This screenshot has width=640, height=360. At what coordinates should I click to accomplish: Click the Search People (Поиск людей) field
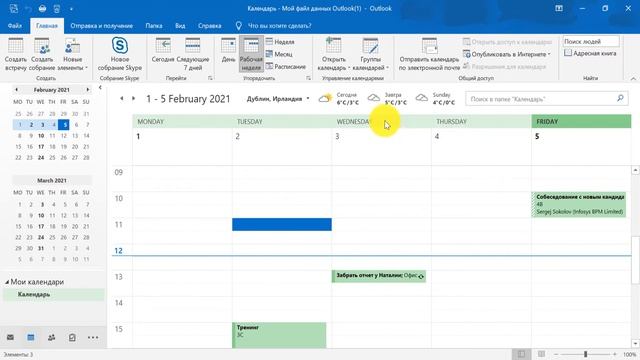pyautogui.click(x=591, y=41)
